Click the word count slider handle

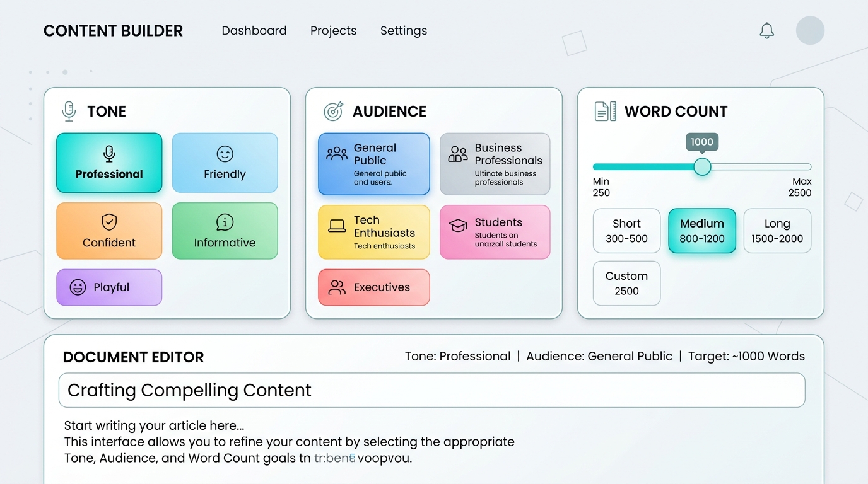tap(702, 167)
